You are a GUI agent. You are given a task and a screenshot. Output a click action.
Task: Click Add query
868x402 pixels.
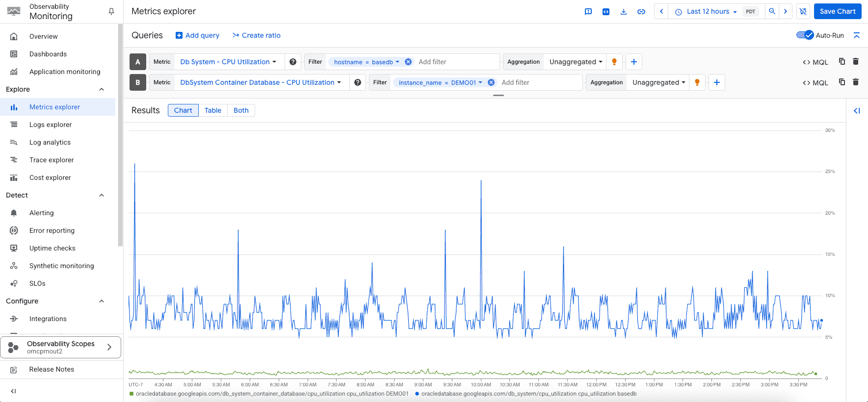click(198, 35)
